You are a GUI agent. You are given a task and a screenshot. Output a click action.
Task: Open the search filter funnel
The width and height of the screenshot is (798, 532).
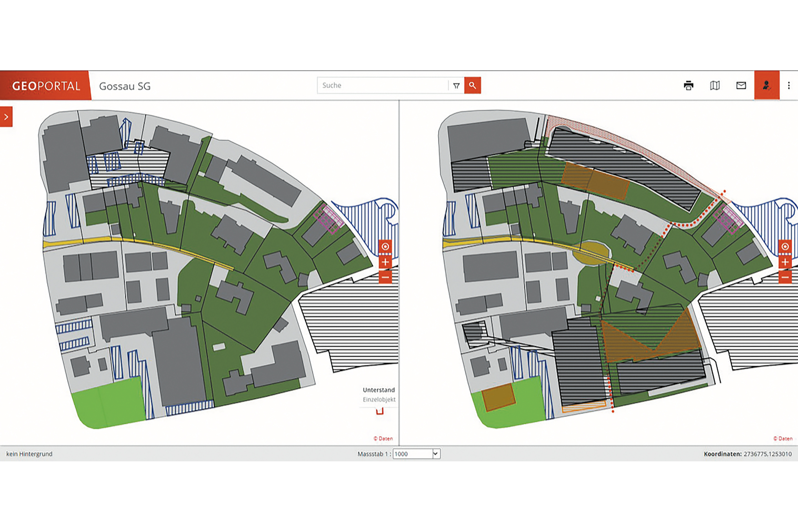pos(456,86)
